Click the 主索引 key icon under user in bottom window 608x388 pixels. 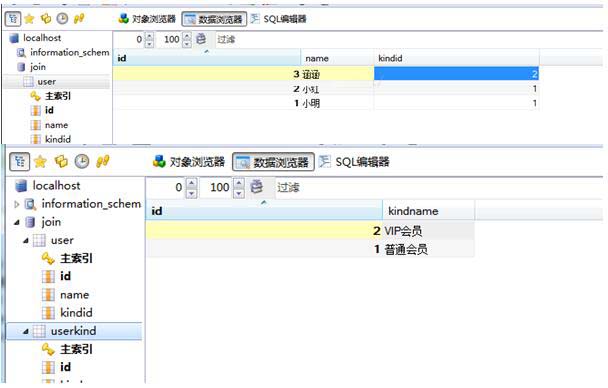[48, 258]
